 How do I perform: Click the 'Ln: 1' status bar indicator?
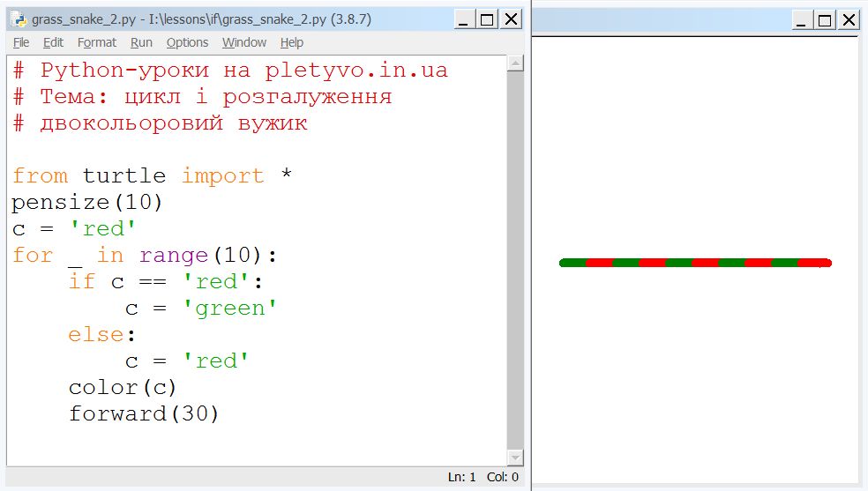pos(461,477)
